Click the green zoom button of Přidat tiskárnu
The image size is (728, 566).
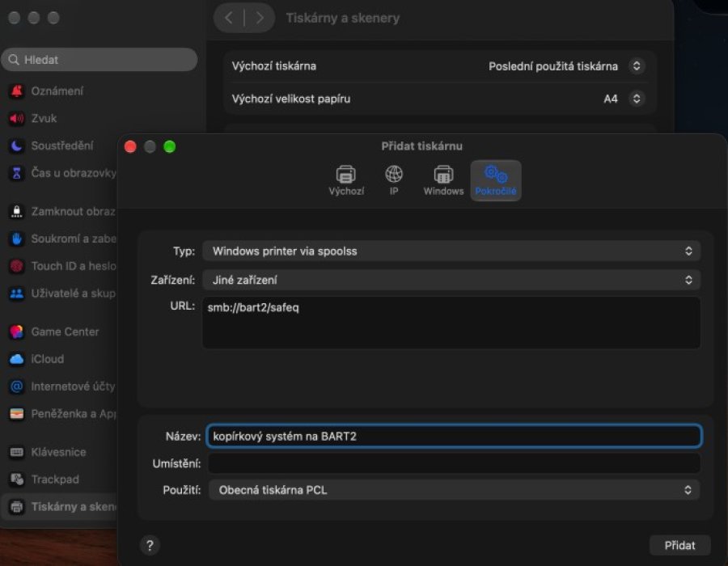tap(170, 146)
